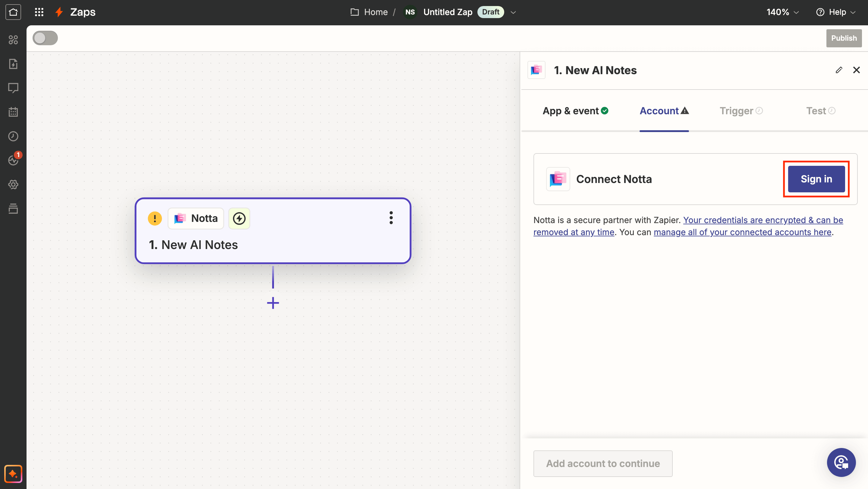This screenshot has width=868, height=489.
Task: Click the Publish button
Action: click(844, 38)
